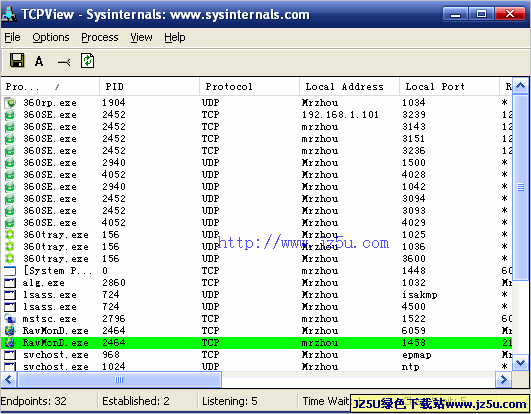Click the horizontal scrollbar left arrow
The image size is (531, 414).
click(9, 380)
